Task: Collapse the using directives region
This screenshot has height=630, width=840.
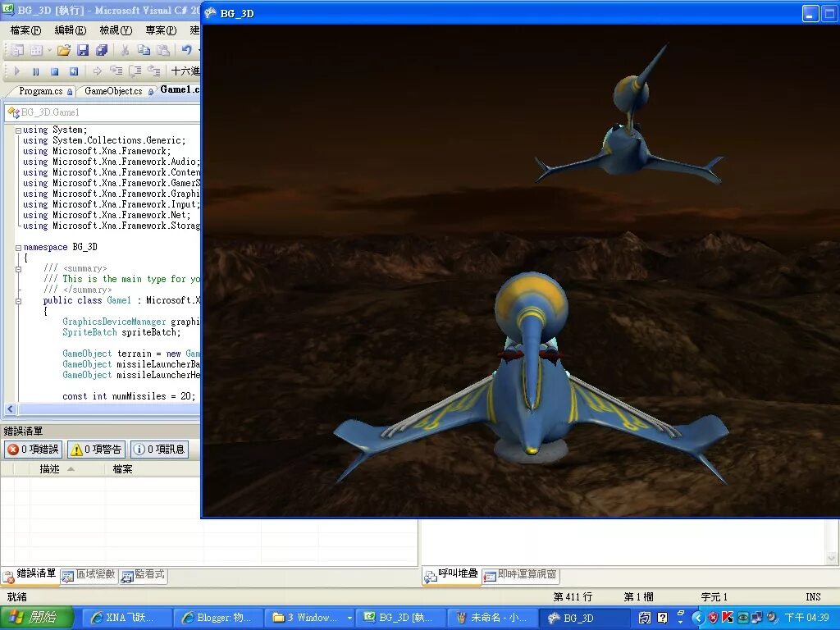Action: pyautogui.click(x=18, y=130)
